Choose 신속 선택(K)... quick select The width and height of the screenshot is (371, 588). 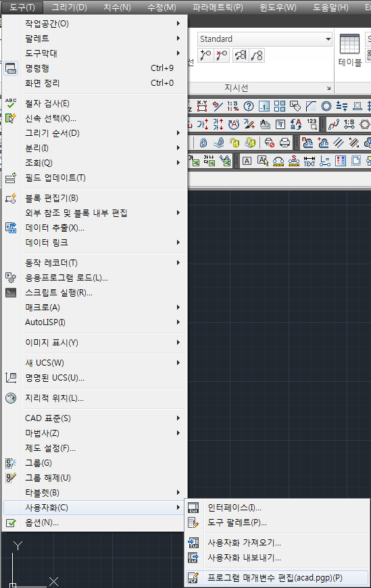point(95,118)
